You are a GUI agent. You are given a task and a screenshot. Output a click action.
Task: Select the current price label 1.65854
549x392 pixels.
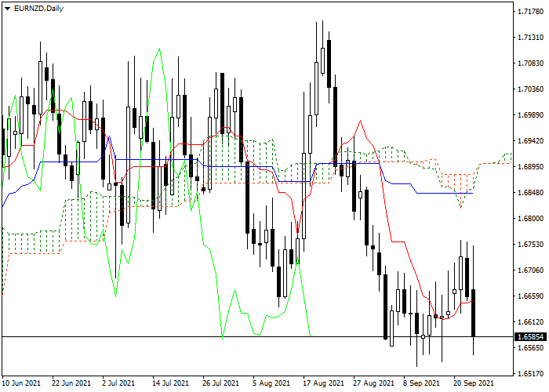point(531,336)
